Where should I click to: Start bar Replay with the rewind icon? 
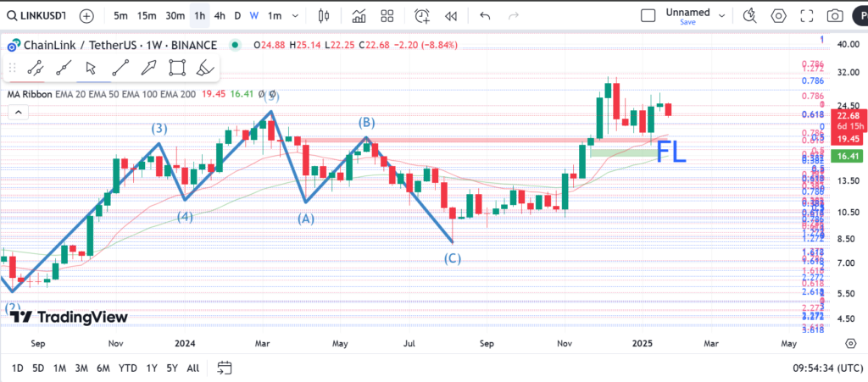[451, 15]
